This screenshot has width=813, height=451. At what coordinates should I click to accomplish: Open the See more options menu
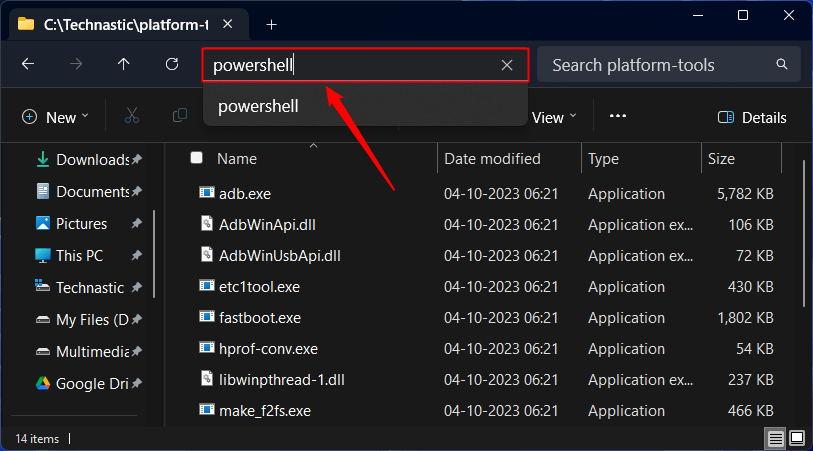click(617, 117)
